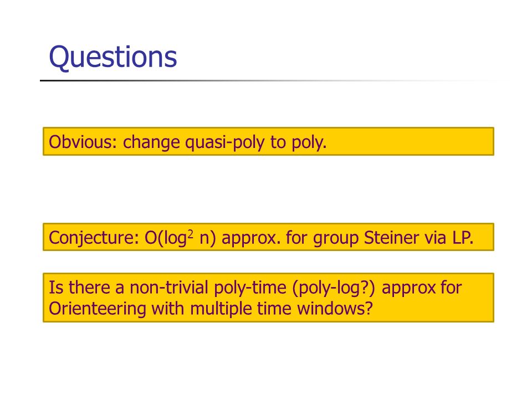
Task: Click the superscript 2 after "log"
Action: click(191, 234)
